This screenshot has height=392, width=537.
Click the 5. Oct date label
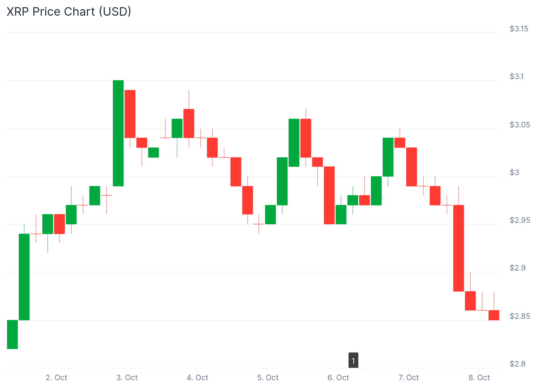click(x=268, y=378)
